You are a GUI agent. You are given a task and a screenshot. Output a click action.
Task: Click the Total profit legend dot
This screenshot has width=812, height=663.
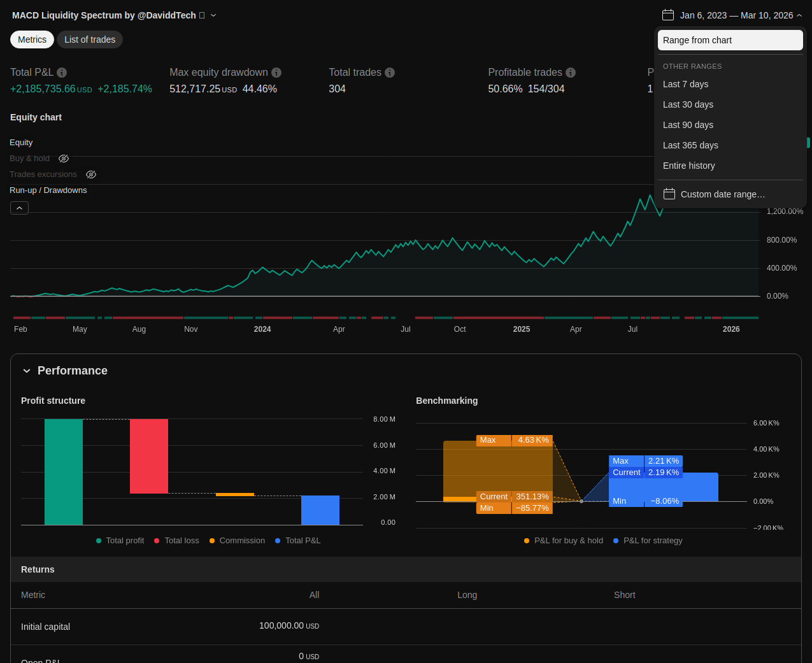click(x=99, y=541)
